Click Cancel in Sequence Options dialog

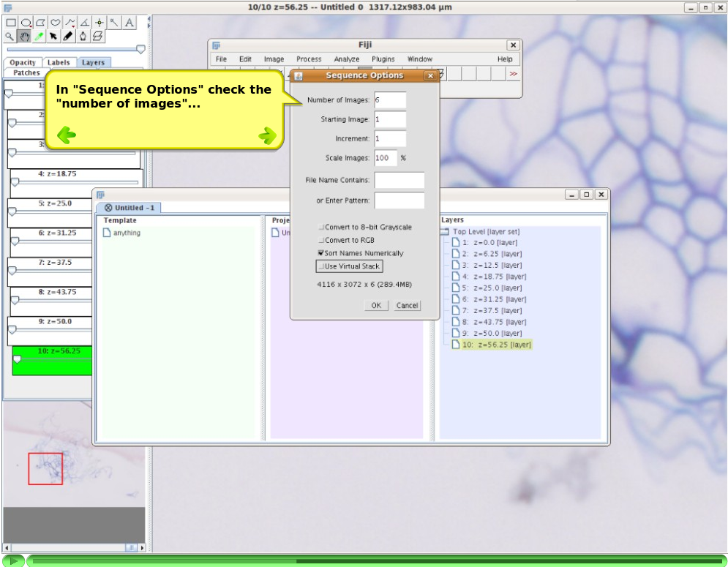408,305
